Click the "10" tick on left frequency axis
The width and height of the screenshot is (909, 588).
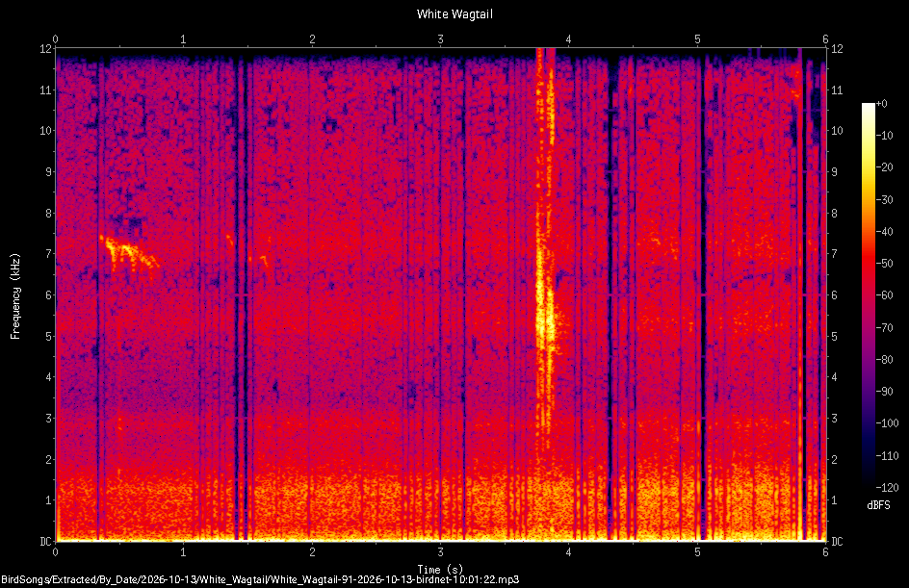point(45,131)
